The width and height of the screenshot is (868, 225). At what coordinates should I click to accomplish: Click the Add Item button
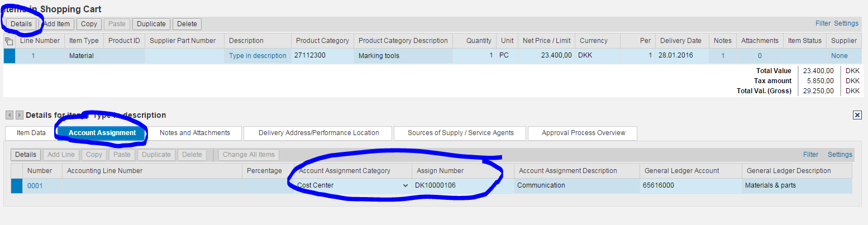coord(56,24)
